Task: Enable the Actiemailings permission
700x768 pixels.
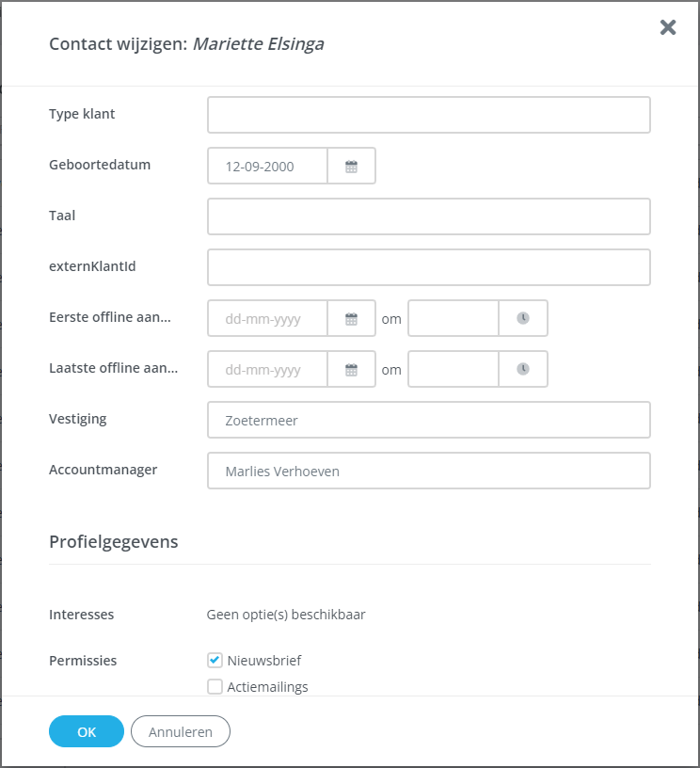Action: (215, 687)
